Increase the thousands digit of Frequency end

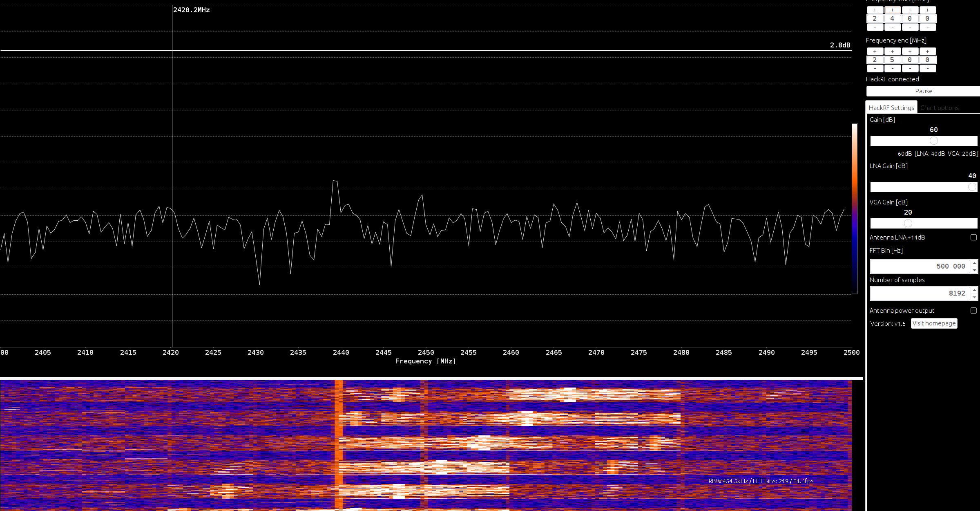point(875,52)
